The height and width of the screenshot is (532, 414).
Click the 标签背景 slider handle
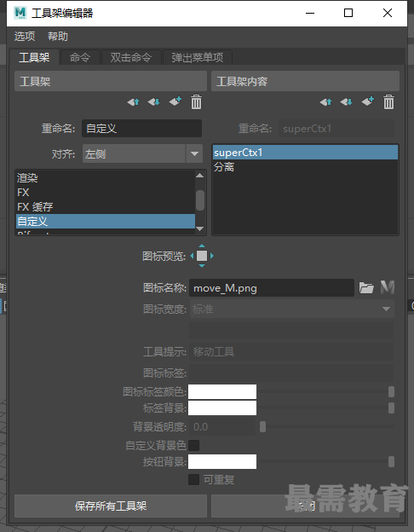[x=391, y=408]
